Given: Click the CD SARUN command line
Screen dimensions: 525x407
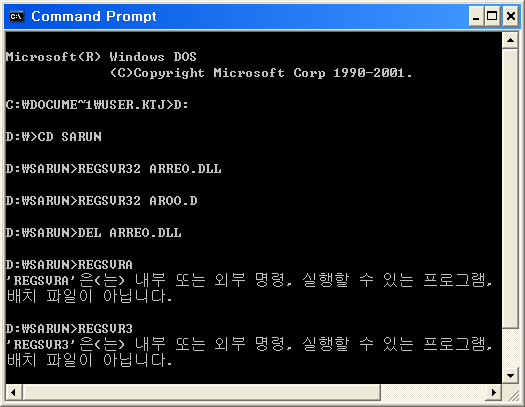Looking at the screenshot, I should pyautogui.click(x=54, y=136).
